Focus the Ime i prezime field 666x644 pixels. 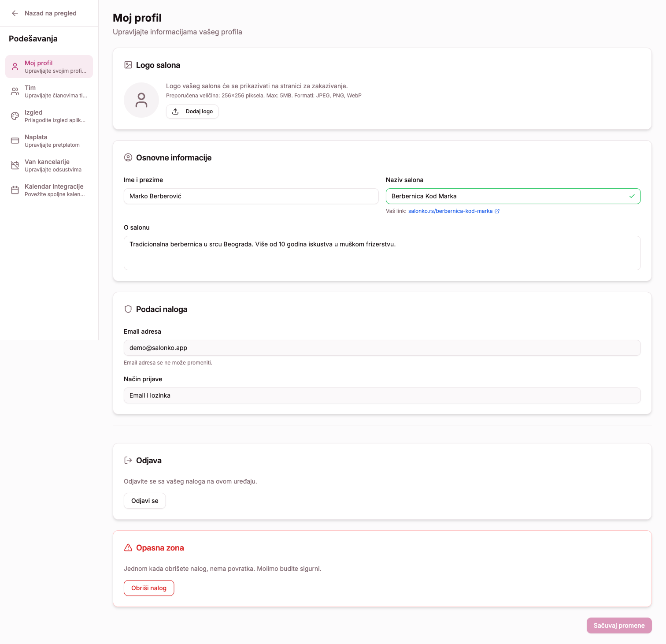click(251, 196)
